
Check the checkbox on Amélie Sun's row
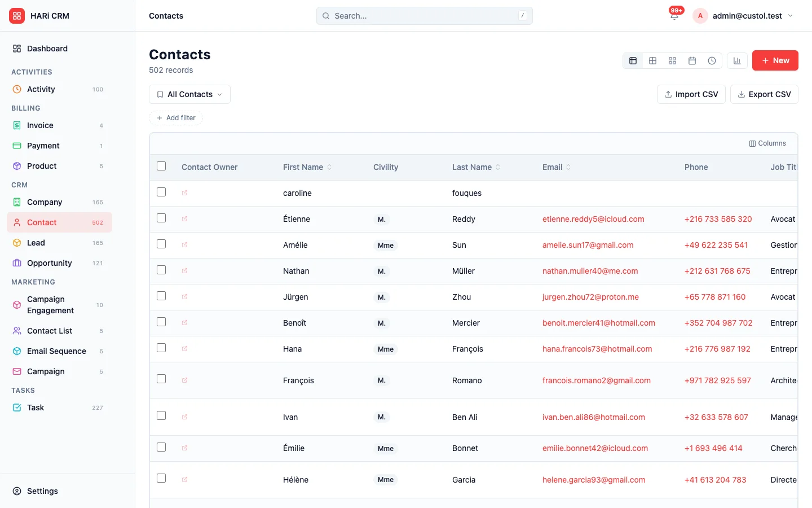(161, 244)
